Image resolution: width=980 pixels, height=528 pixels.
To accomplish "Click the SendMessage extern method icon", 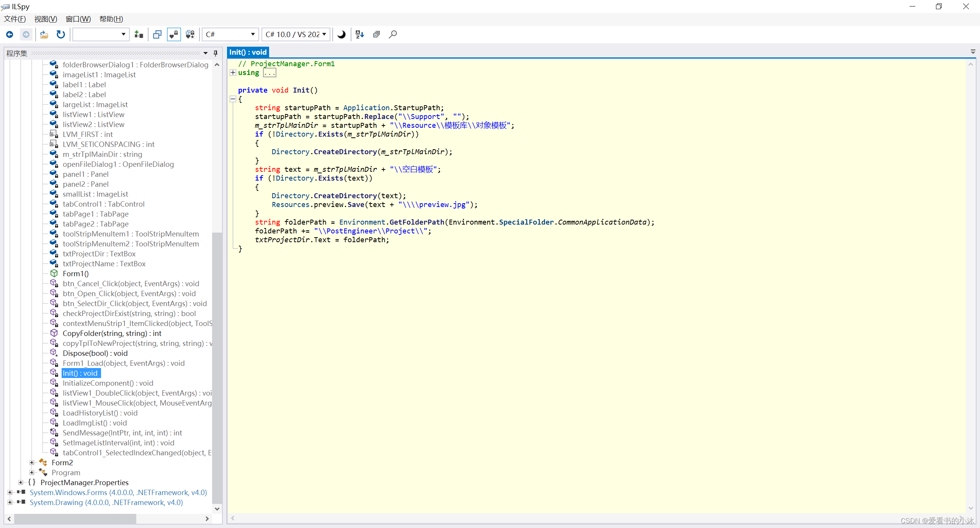I will (x=54, y=432).
